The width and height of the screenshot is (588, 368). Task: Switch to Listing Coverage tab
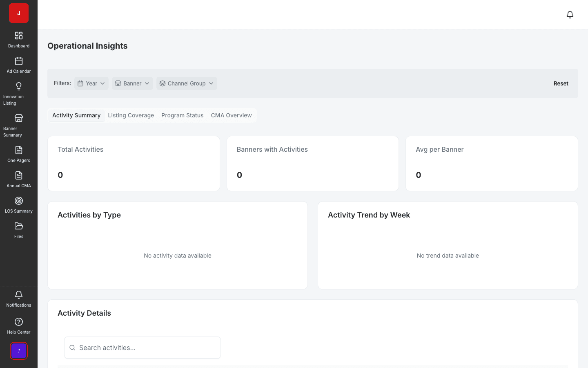pos(131,115)
